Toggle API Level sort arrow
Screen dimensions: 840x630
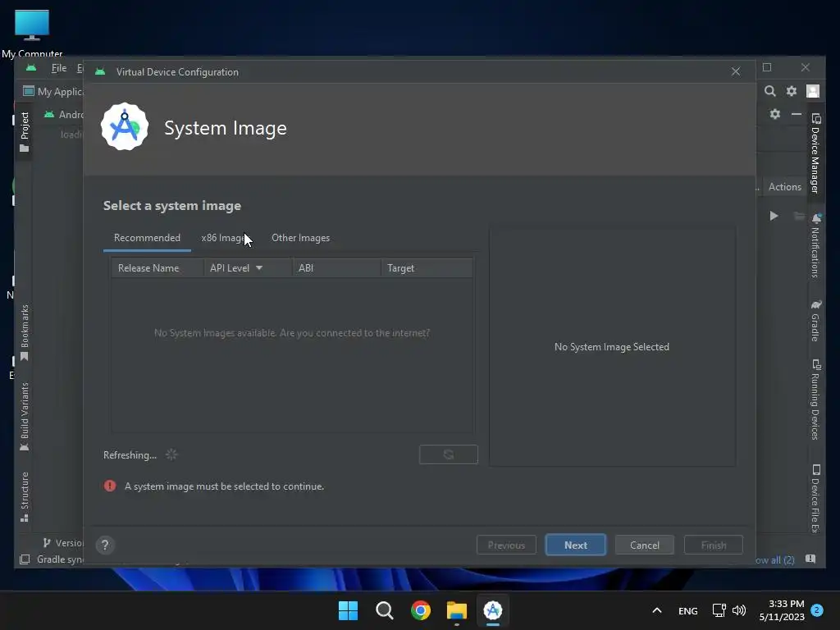pyautogui.click(x=258, y=268)
